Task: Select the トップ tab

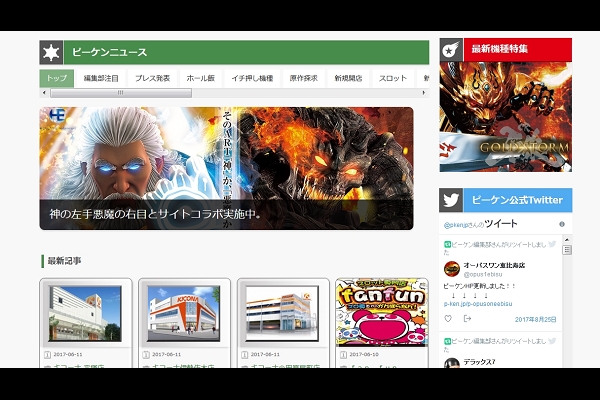Action: point(57,78)
